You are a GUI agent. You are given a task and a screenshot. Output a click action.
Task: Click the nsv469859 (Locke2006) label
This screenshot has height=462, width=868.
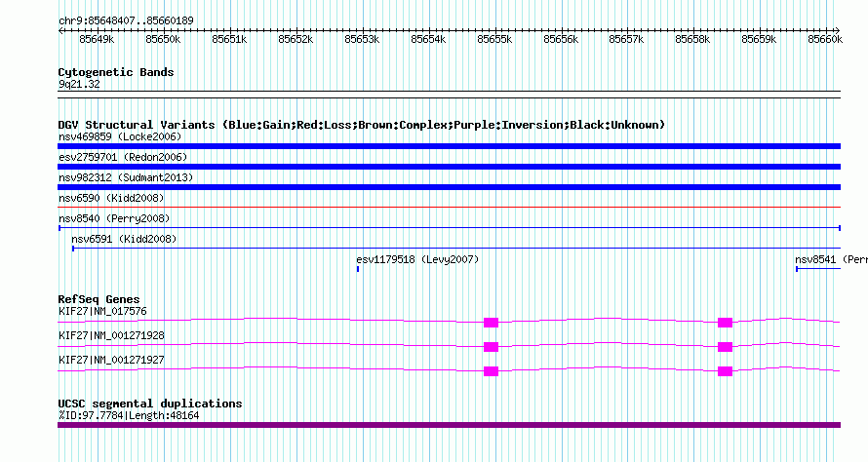(x=120, y=136)
